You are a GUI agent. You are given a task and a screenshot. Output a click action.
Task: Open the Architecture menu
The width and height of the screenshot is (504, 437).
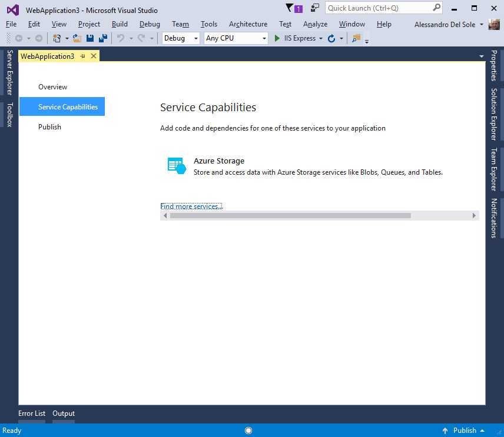point(248,24)
